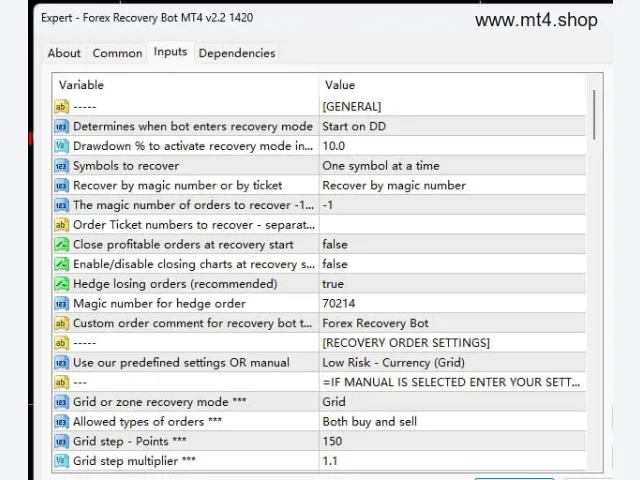Edit the grid step multiplier value 1.1
Screen dimensions: 640x480
click(452, 461)
